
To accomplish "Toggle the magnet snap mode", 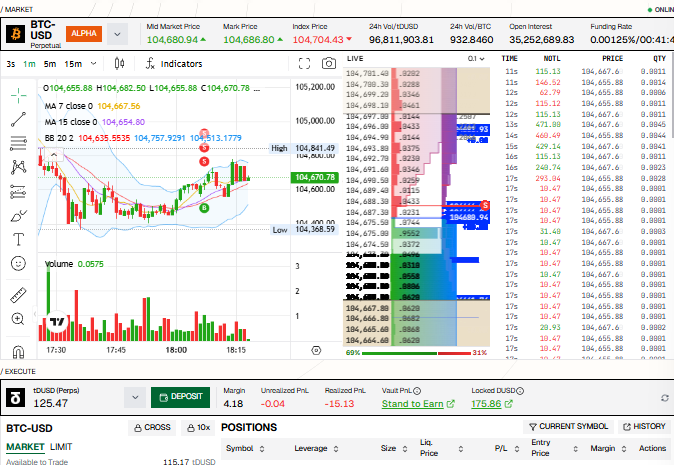I will 18,352.
